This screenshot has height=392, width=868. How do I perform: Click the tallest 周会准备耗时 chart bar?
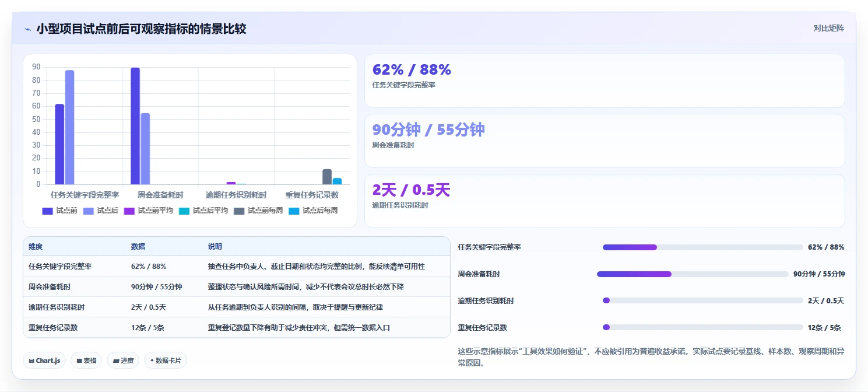coord(135,126)
